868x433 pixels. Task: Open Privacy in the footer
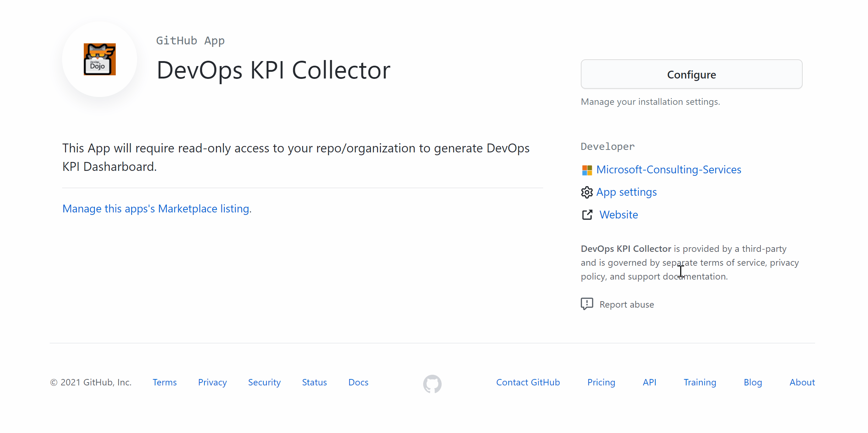point(212,382)
